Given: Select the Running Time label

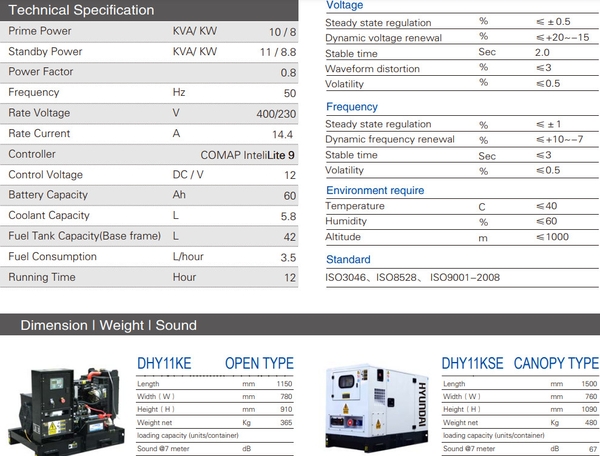Looking at the screenshot, I should (42, 277).
